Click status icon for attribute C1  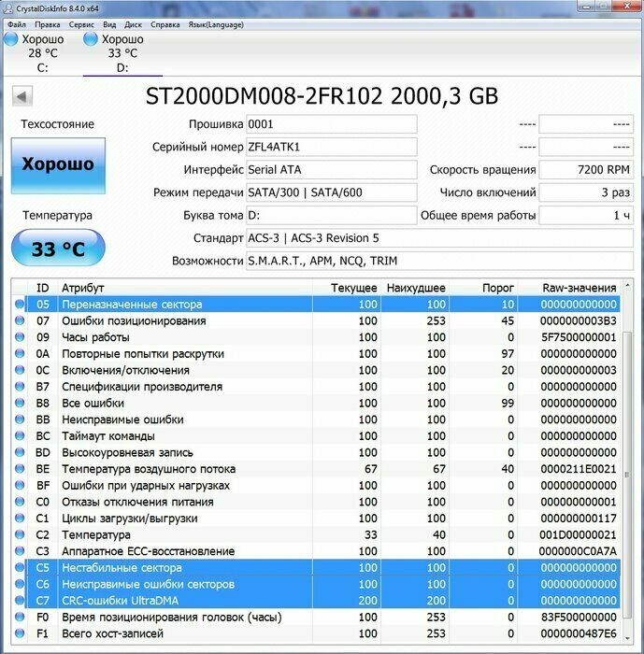click(x=20, y=518)
